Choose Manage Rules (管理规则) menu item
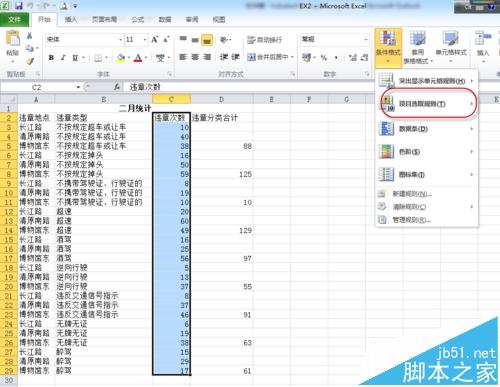 (427, 220)
